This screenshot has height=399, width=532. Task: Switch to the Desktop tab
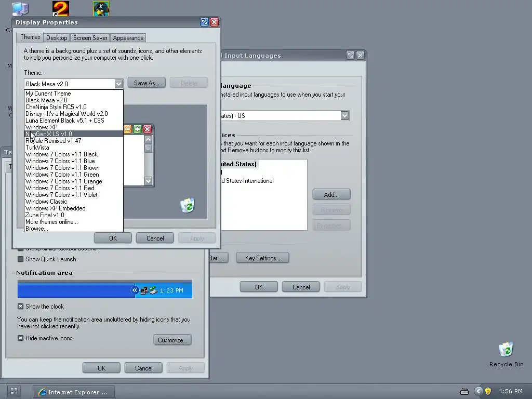(x=57, y=38)
